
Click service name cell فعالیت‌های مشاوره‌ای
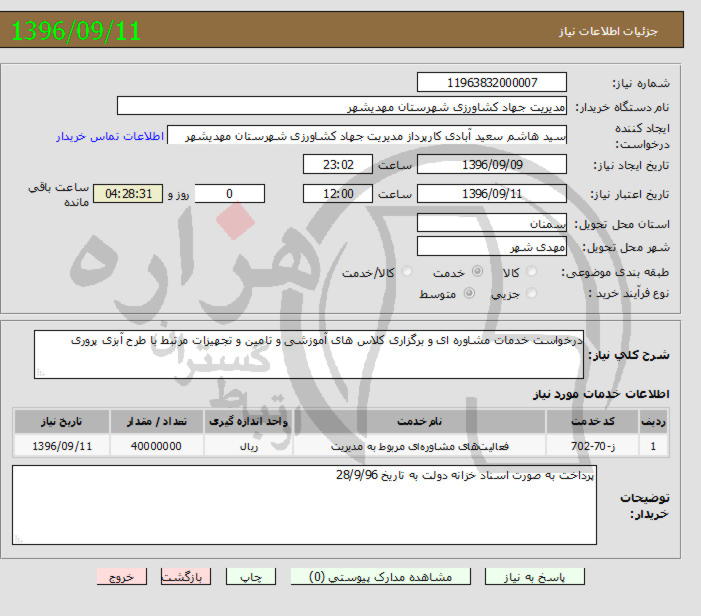pyautogui.click(x=419, y=446)
